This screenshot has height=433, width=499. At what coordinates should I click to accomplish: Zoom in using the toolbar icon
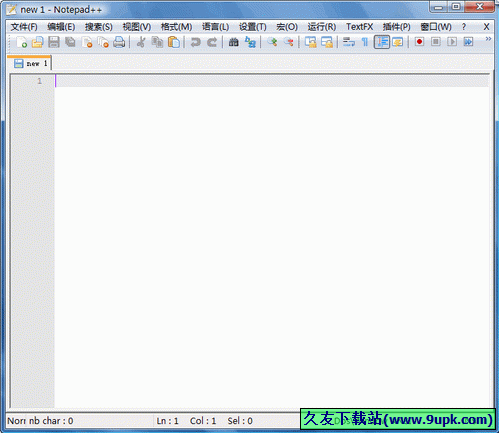click(x=272, y=42)
